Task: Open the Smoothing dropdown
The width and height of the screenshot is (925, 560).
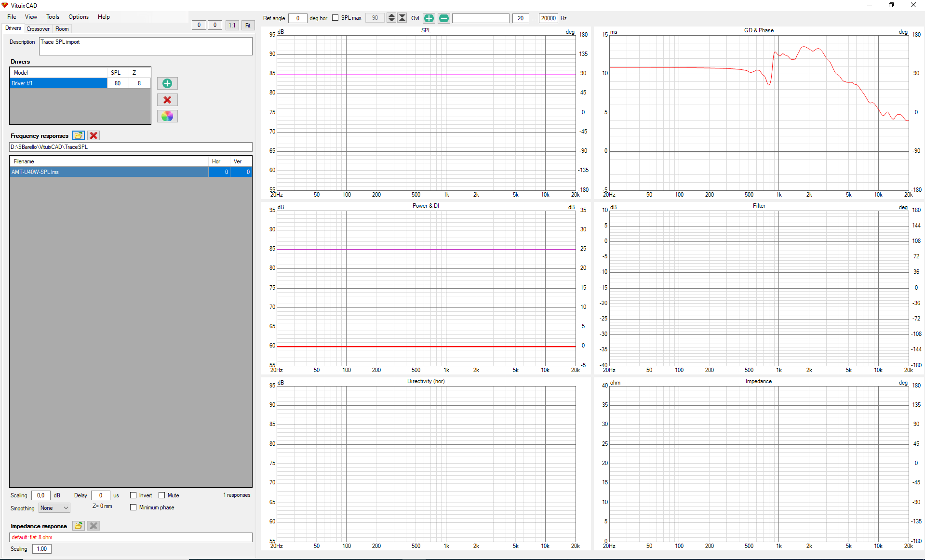Action: pos(54,508)
